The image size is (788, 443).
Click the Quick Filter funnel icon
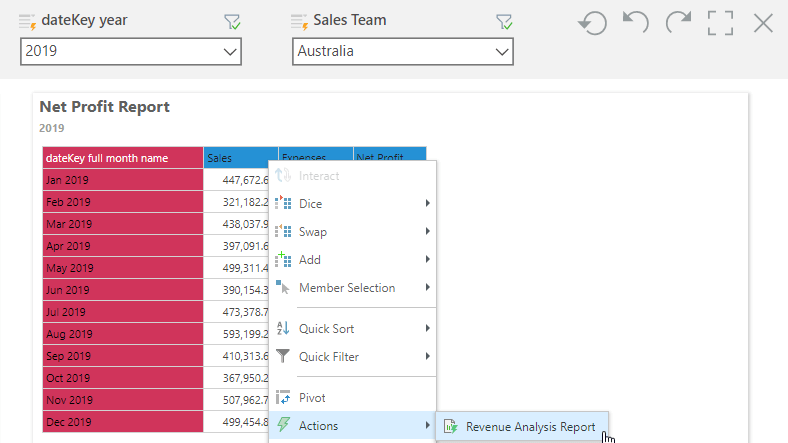tap(283, 356)
